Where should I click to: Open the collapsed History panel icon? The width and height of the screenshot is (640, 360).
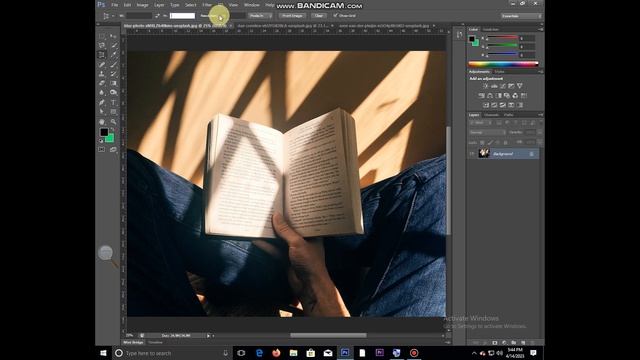pos(460,35)
